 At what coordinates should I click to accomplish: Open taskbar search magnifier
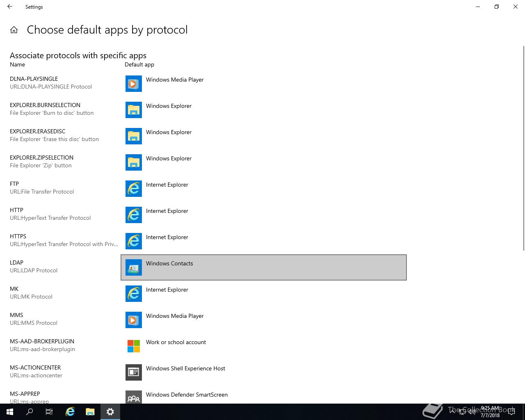click(30, 412)
